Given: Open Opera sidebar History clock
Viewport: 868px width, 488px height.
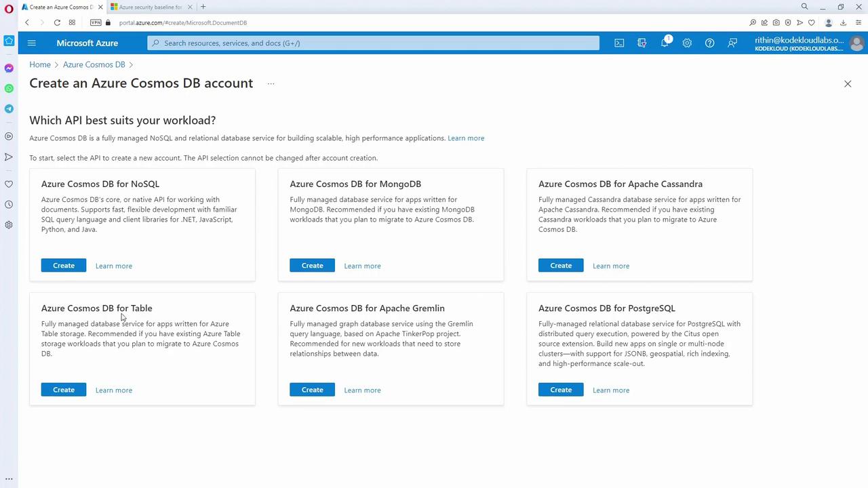Looking at the screenshot, I should point(9,205).
